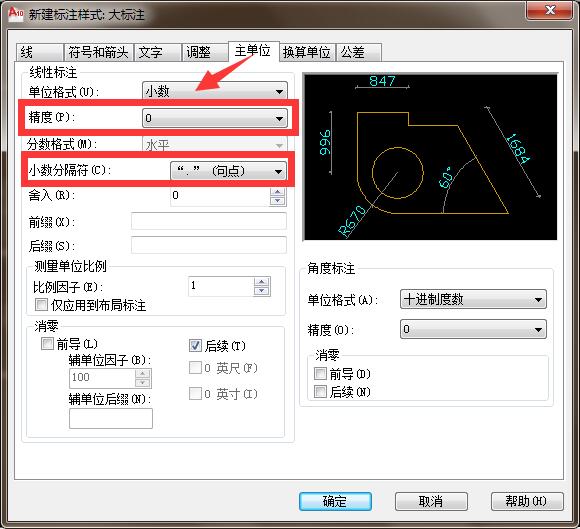Click the 辅单位后缀(N) text field
The width and height of the screenshot is (580, 529).
click(111, 418)
